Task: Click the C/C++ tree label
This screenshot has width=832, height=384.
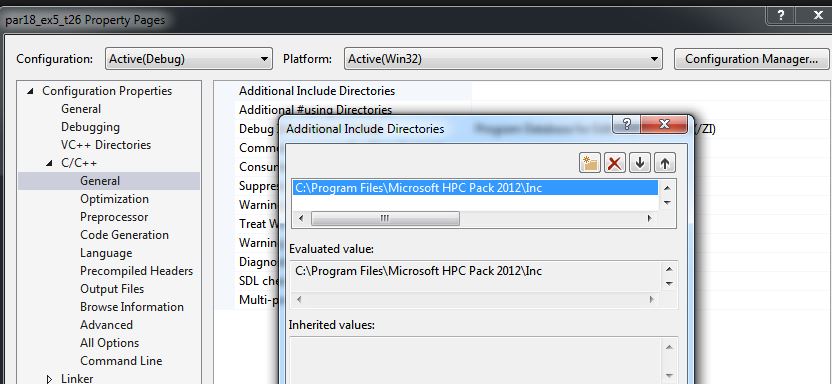Action: [x=79, y=163]
